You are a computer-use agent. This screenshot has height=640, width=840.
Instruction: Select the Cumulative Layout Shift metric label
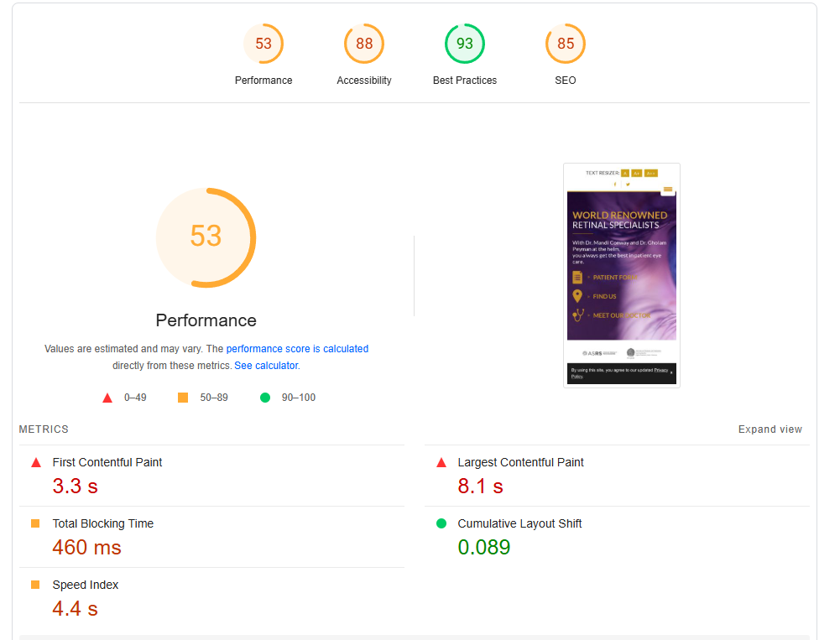pos(519,523)
